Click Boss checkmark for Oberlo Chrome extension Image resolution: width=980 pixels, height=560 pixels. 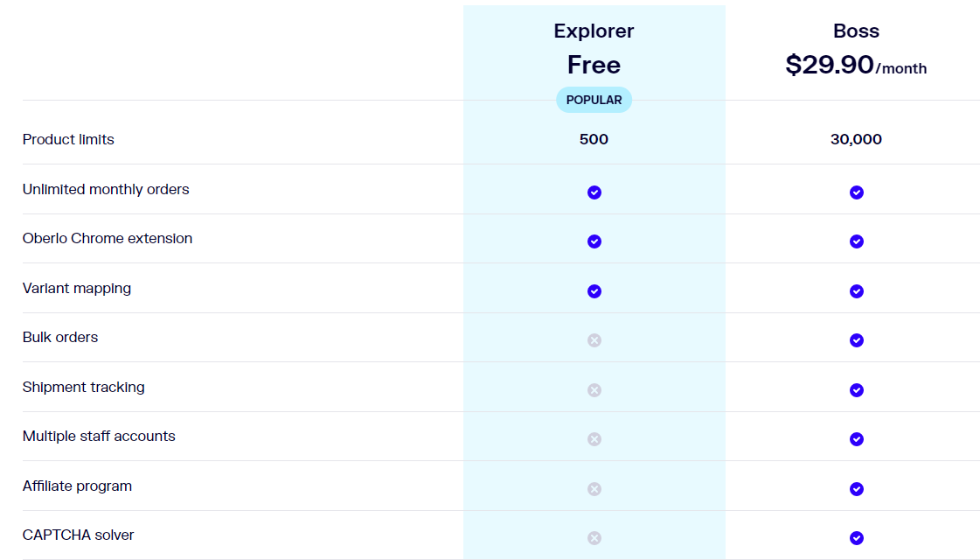click(857, 241)
